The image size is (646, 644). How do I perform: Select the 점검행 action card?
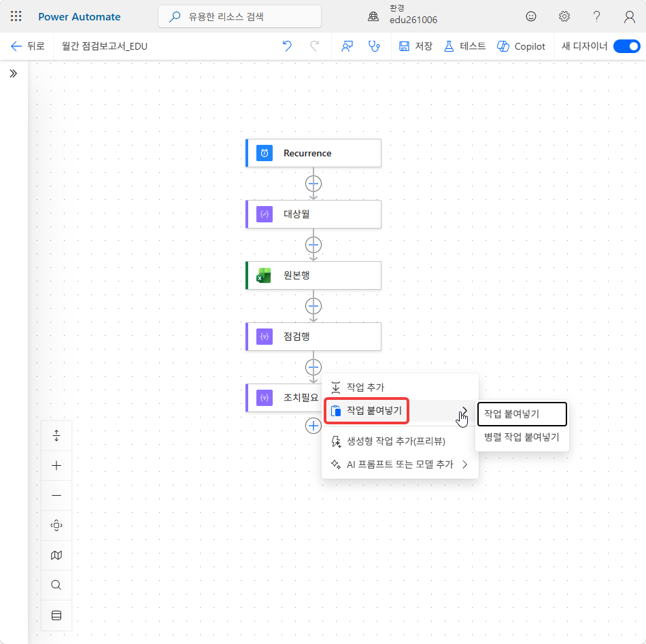313,337
